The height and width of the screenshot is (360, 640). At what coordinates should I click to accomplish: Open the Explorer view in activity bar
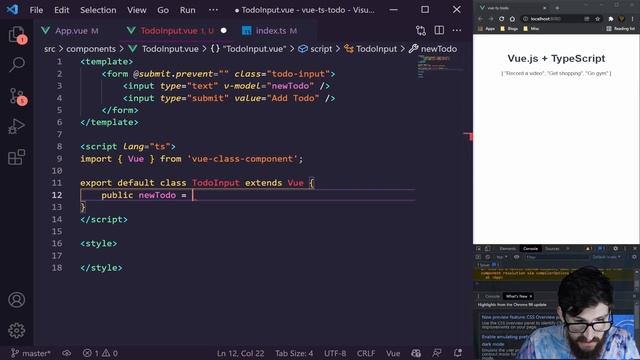[x=16, y=34]
